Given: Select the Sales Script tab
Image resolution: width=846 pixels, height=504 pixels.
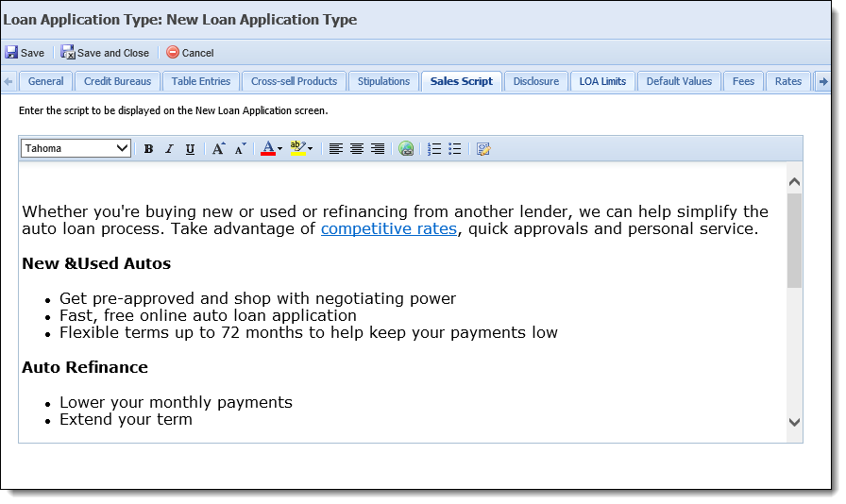Looking at the screenshot, I should pyautogui.click(x=462, y=81).
